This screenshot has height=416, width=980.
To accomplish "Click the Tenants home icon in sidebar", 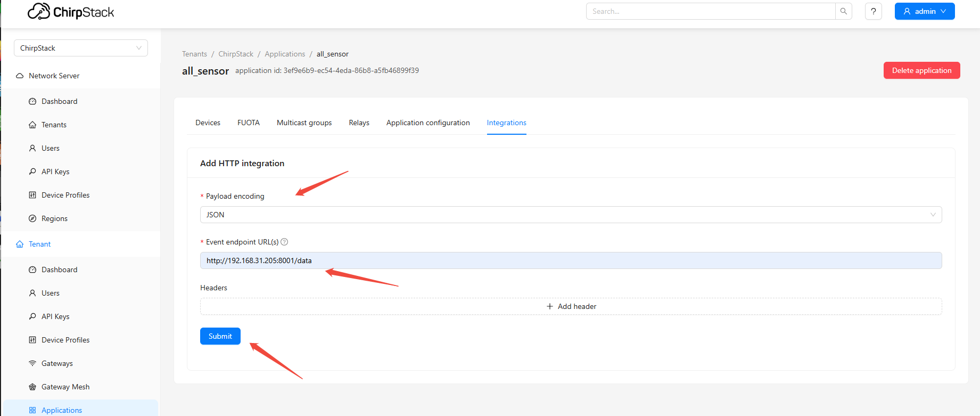I will pos(32,125).
